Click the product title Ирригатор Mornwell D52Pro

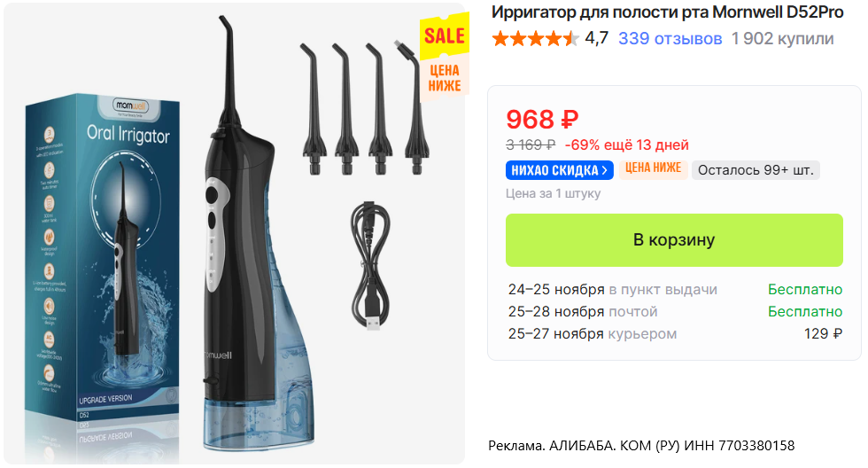[x=667, y=12]
